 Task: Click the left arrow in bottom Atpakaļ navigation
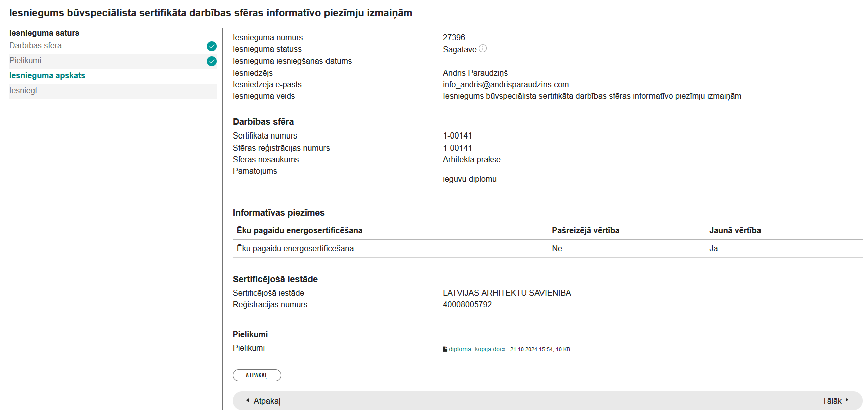pos(247,400)
